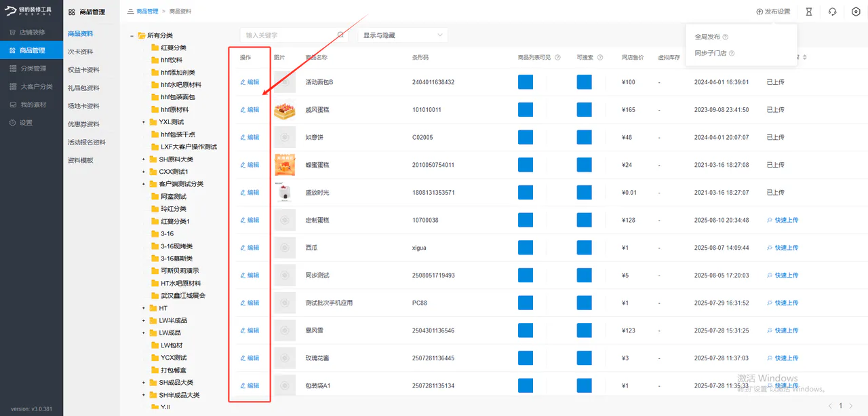Toggle 可搜索 for 活动面包B
This screenshot has height=416, width=868.
pyautogui.click(x=585, y=82)
